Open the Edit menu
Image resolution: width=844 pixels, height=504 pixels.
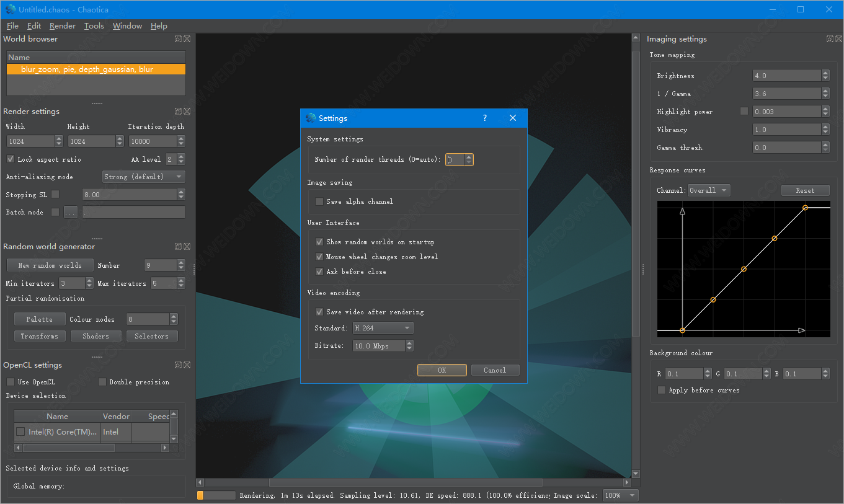pyautogui.click(x=34, y=26)
